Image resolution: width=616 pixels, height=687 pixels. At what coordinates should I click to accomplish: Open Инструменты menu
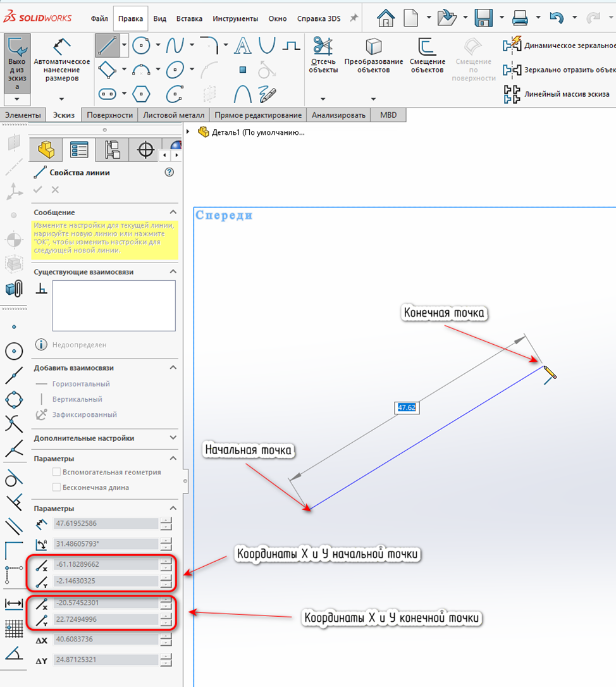pyautogui.click(x=235, y=18)
